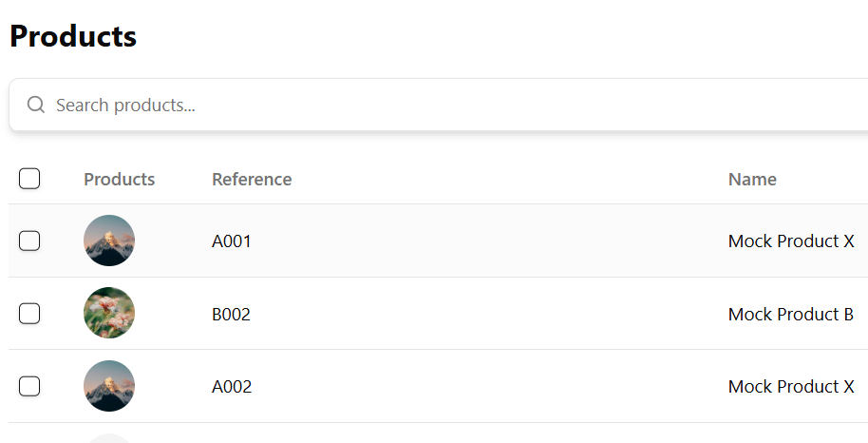This screenshot has height=443, width=868.
Task: Check the box for row A002
Action: pos(29,386)
